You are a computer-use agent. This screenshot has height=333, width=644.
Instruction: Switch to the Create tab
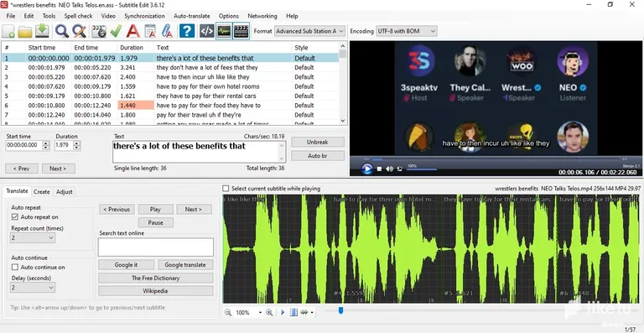click(x=41, y=192)
